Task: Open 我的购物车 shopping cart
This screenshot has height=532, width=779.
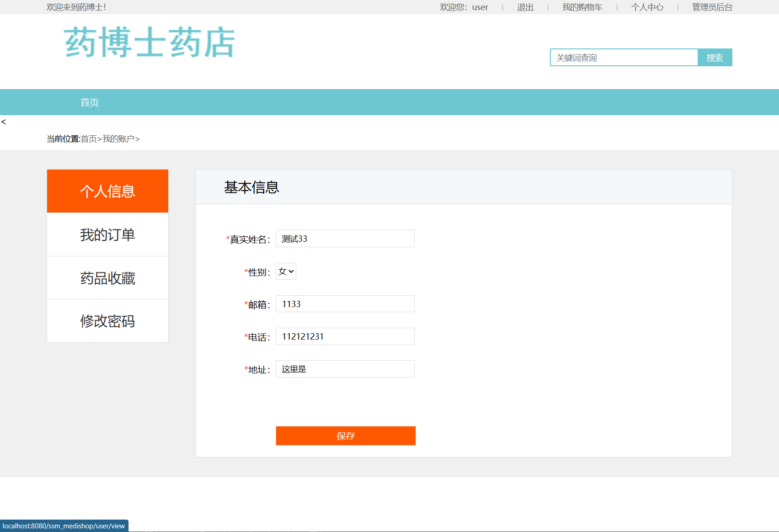Action: coord(582,7)
